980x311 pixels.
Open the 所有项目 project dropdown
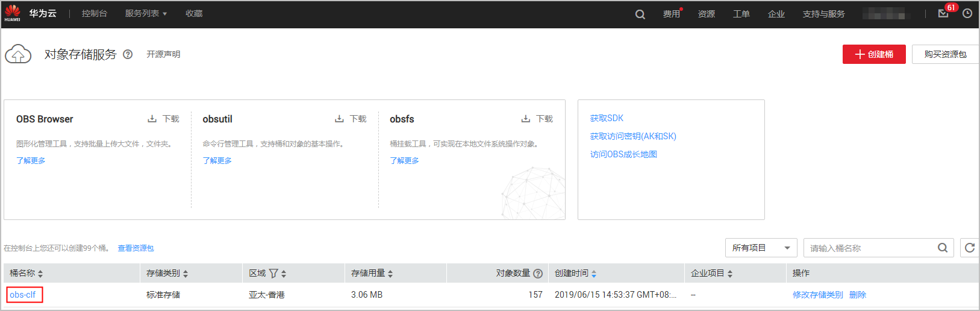tap(761, 248)
